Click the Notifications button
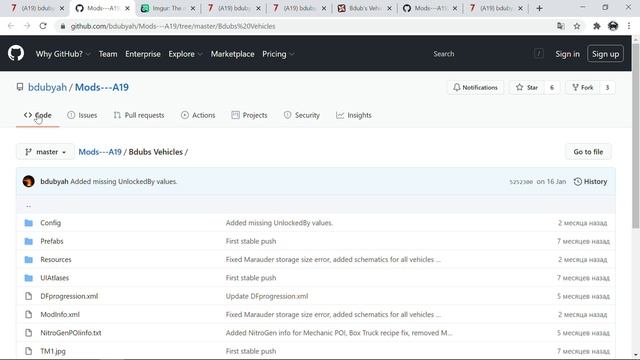The image size is (640, 360). pyautogui.click(x=476, y=87)
